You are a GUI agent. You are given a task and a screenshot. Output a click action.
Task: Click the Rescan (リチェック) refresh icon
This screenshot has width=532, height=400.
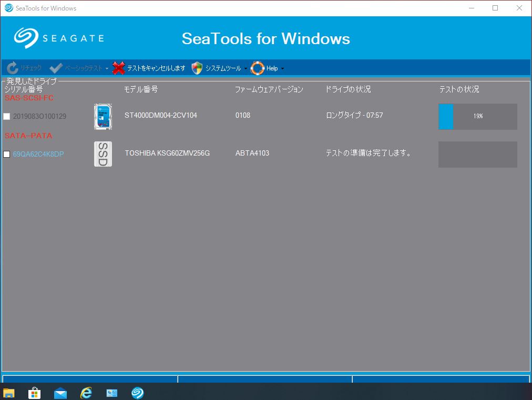[x=13, y=68]
